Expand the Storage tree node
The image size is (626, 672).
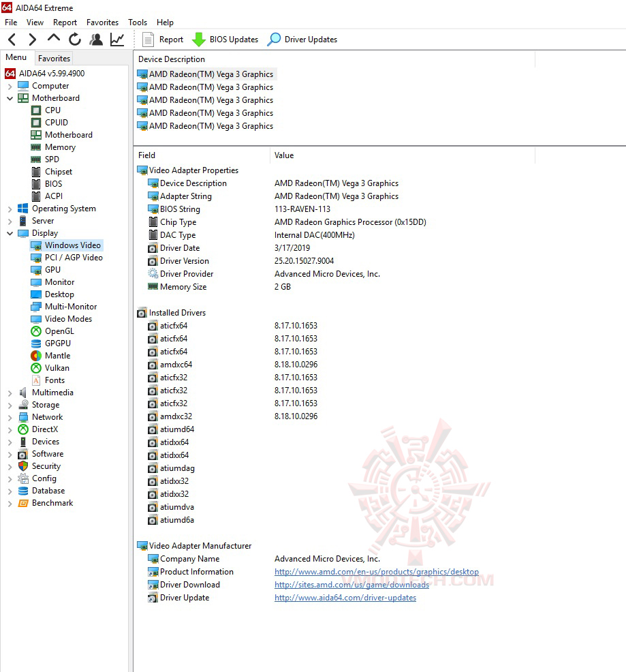click(10, 405)
